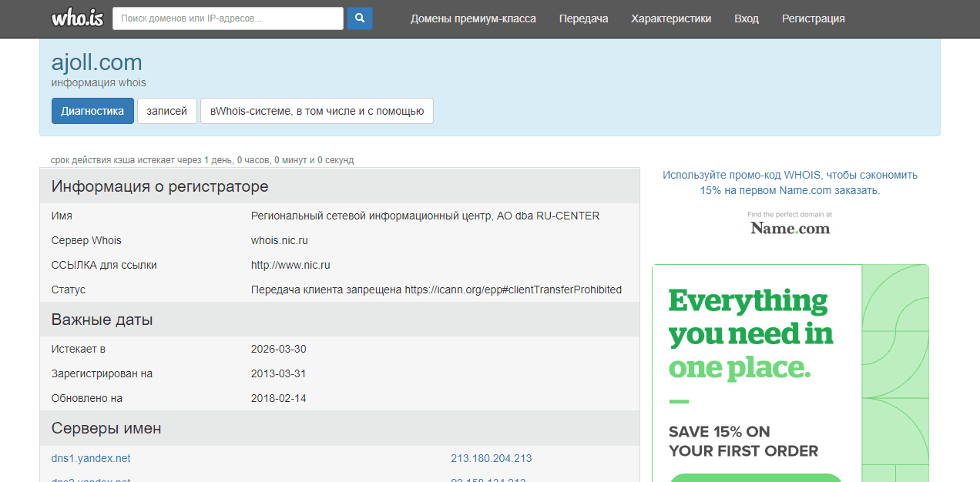The width and height of the screenshot is (980, 482).
Task: Click the Name.com logo image
Action: click(790, 228)
